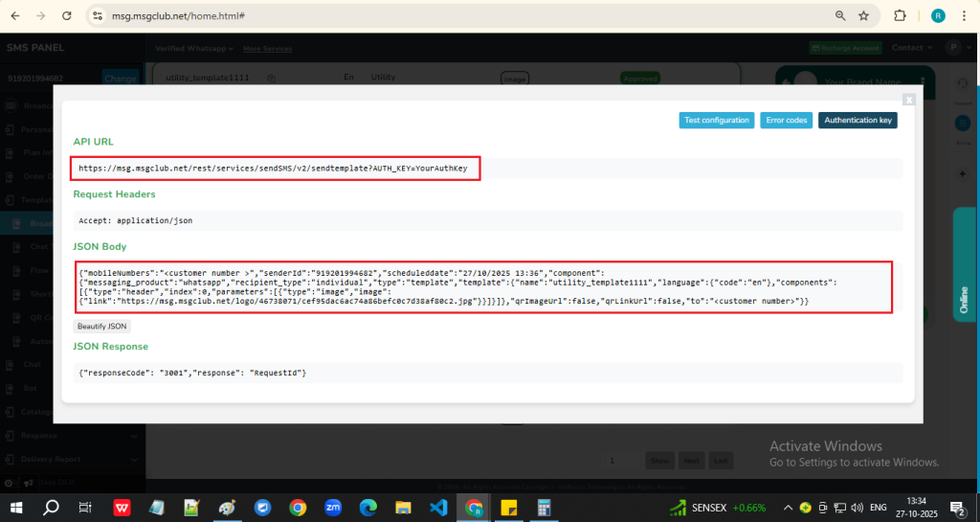Open Windows search from the taskbar
980x522 pixels.
click(51, 508)
